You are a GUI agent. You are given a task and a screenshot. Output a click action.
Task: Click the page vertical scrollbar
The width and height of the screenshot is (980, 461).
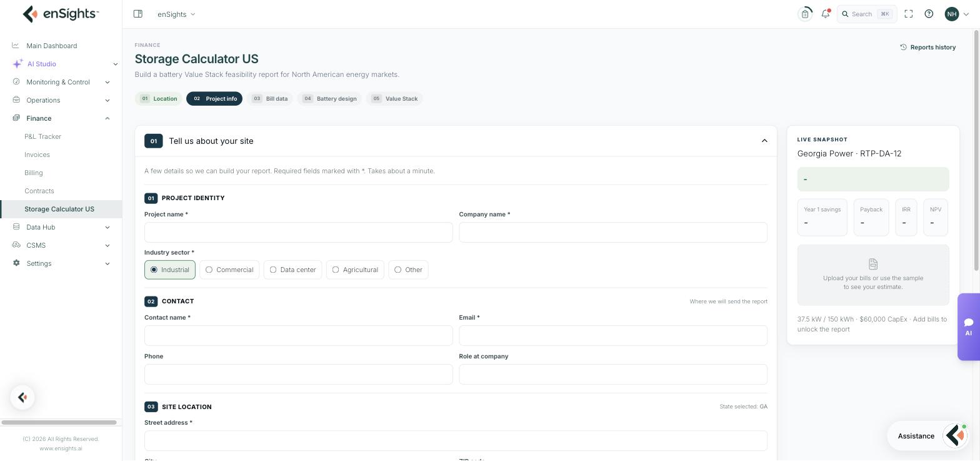tap(976, 150)
